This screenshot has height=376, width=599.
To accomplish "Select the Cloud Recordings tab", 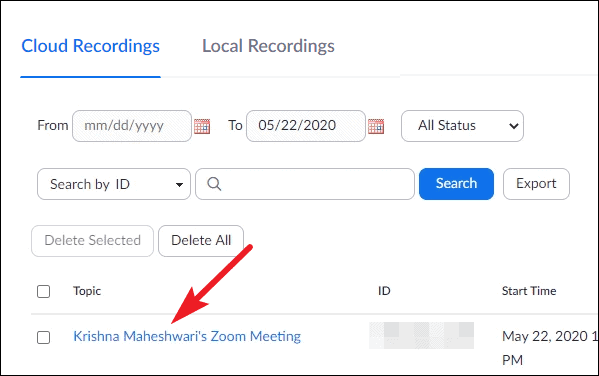I will pos(91,46).
